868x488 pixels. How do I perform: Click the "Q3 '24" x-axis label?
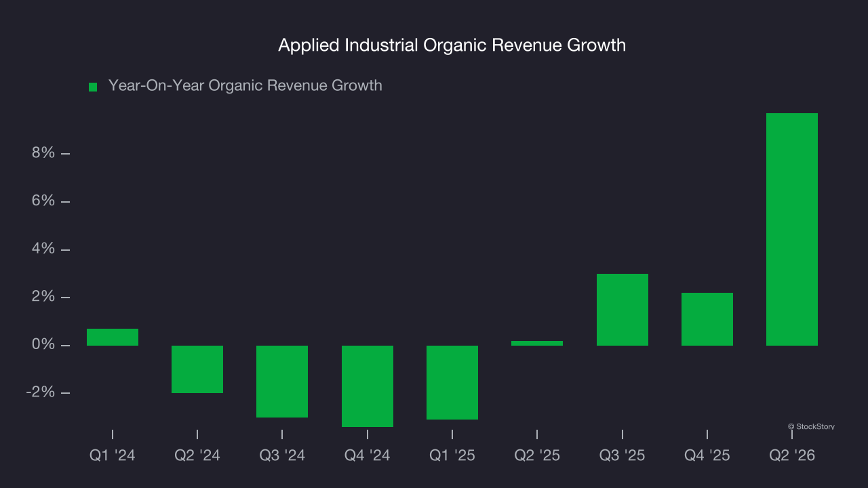[x=282, y=455]
